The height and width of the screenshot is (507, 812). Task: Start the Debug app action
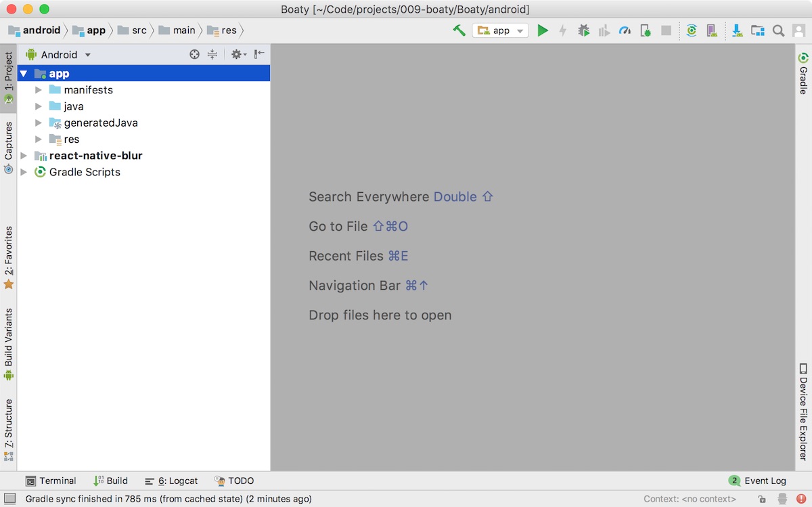(583, 30)
